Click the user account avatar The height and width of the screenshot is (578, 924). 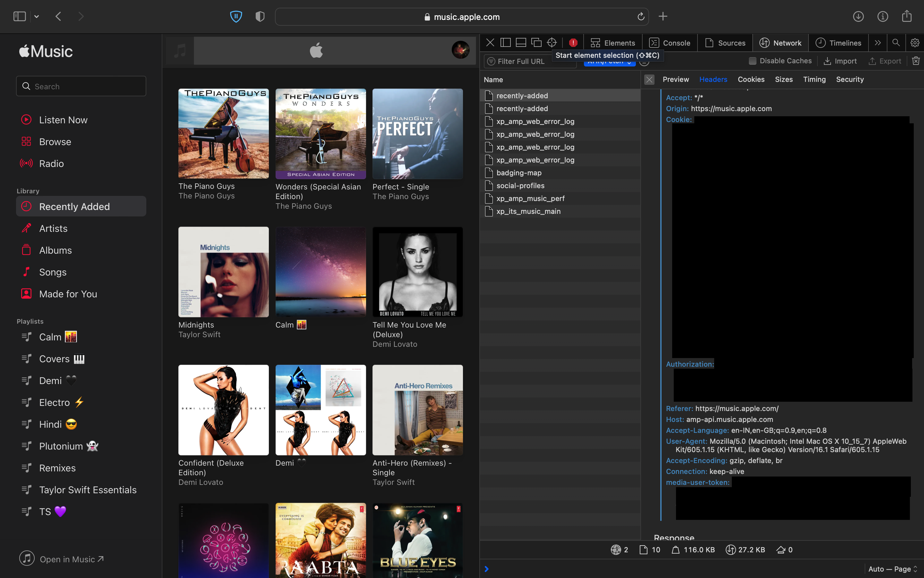click(x=460, y=50)
